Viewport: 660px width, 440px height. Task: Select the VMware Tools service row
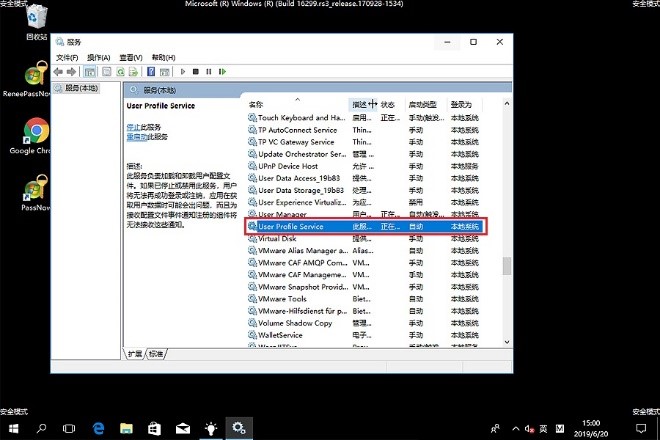click(x=364, y=299)
